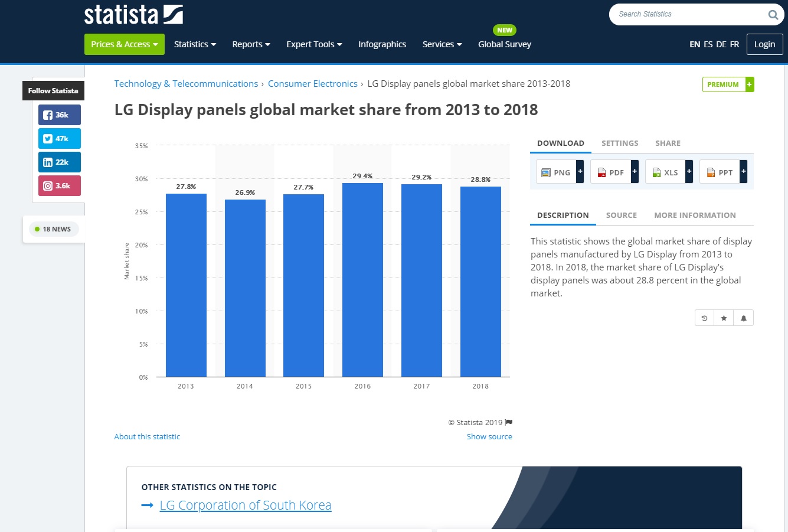
Task: Click the 2016 bar (29.4%)
Action: (362, 280)
